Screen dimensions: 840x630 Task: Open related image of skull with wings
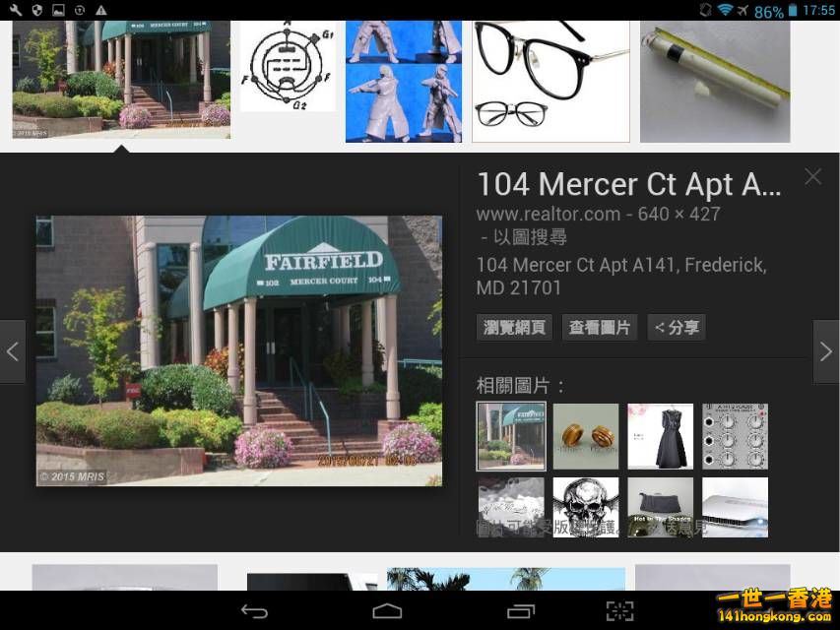pos(586,507)
